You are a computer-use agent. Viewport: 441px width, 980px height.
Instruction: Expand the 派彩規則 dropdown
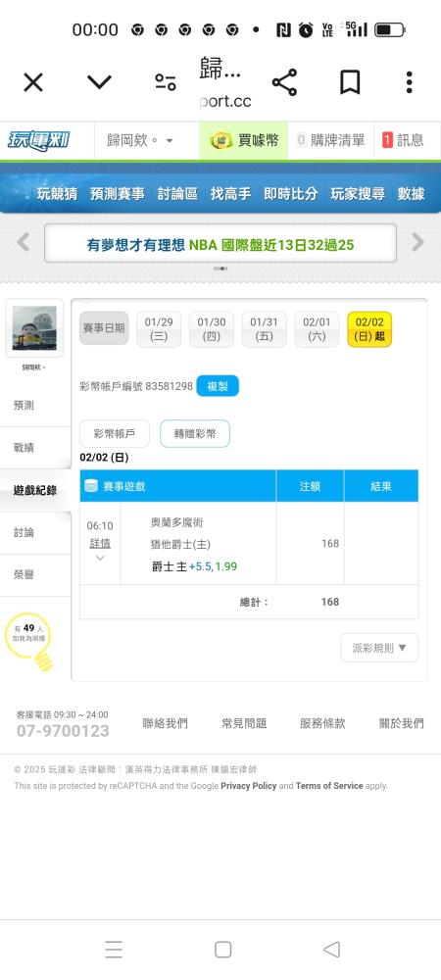tap(379, 648)
